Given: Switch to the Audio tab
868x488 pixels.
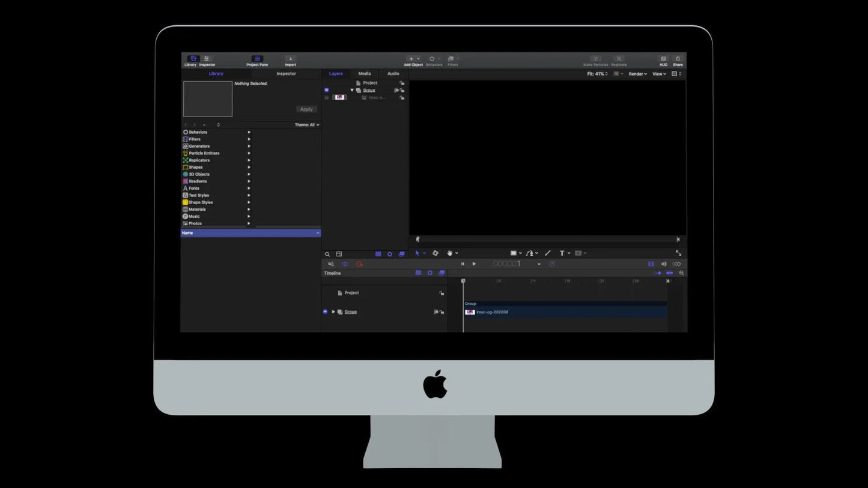Looking at the screenshot, I should tap(393, 74).
